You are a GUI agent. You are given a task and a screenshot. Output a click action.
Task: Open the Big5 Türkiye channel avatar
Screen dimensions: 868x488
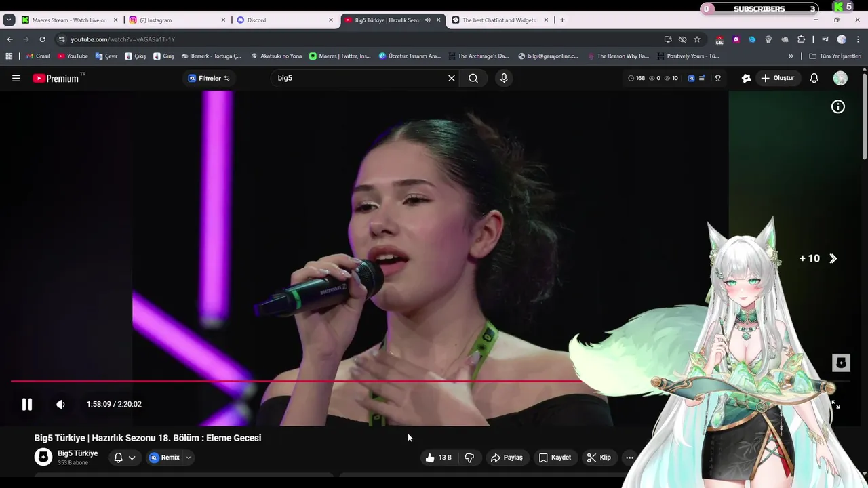point(43,457)
